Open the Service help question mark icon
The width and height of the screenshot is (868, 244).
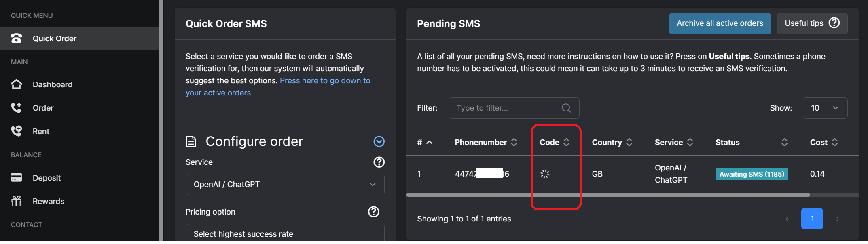pyautogui.click(x=379, y=162)
